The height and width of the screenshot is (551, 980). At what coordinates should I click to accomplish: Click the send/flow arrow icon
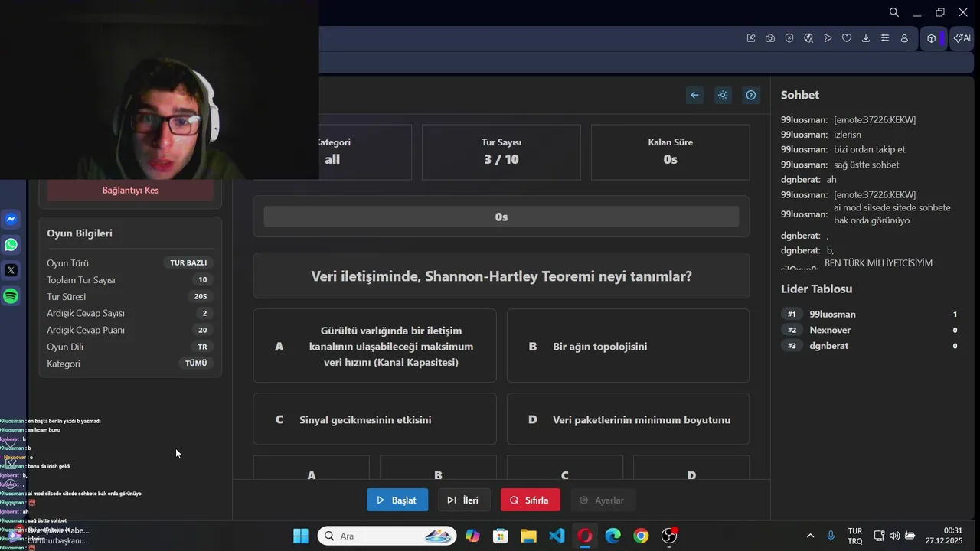pos(828,38)
